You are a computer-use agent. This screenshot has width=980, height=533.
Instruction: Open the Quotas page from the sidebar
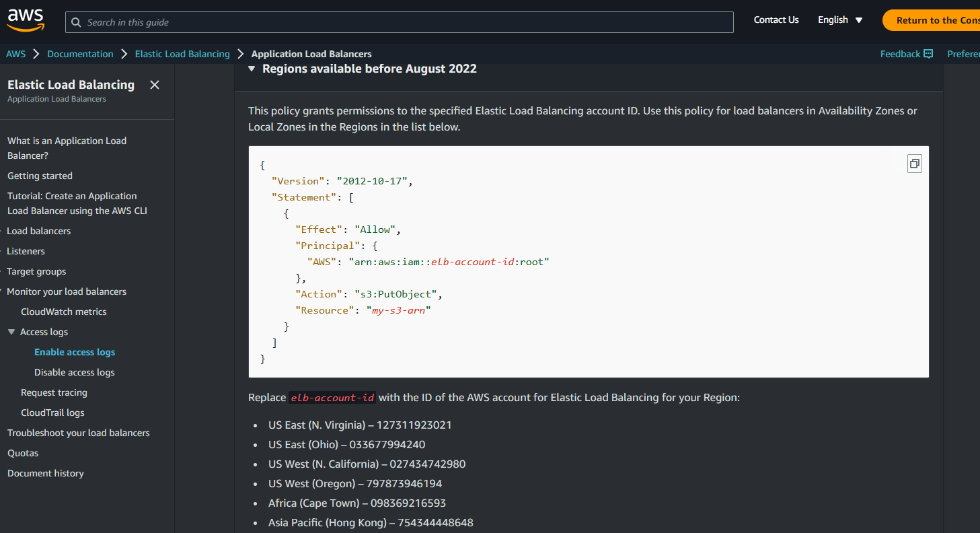point(22,452)
